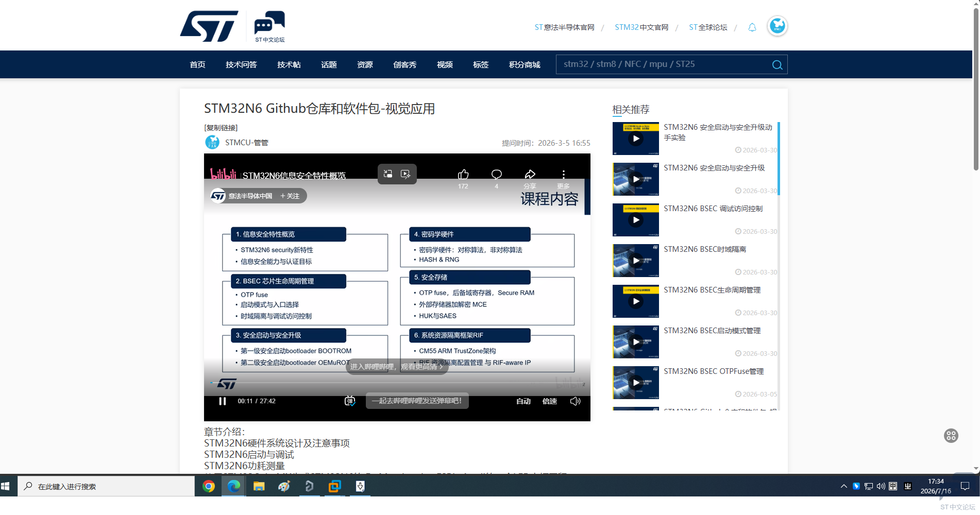Open the user avatar in the header
The image size is (980, 515).
777,26
